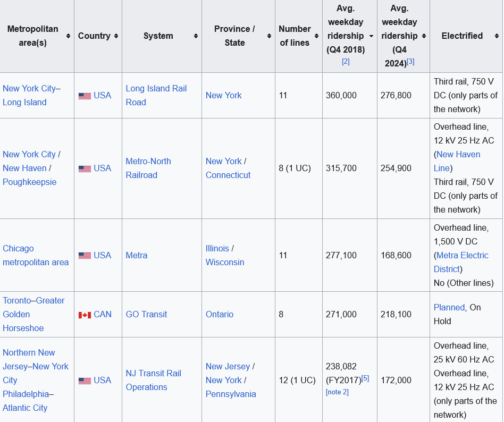The width and height of the screenshot is (504, 422).
Task: Sort table by Country column
Action: click(116, 36)
